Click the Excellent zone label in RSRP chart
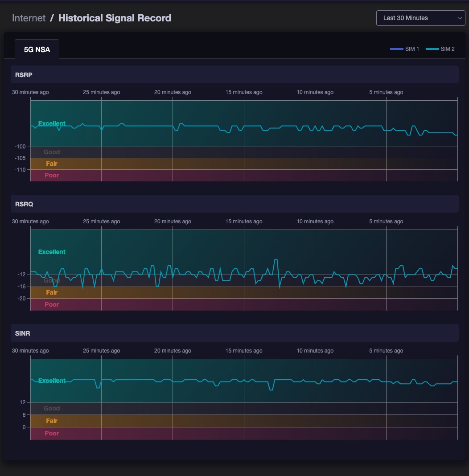 (x=52, y=123)
